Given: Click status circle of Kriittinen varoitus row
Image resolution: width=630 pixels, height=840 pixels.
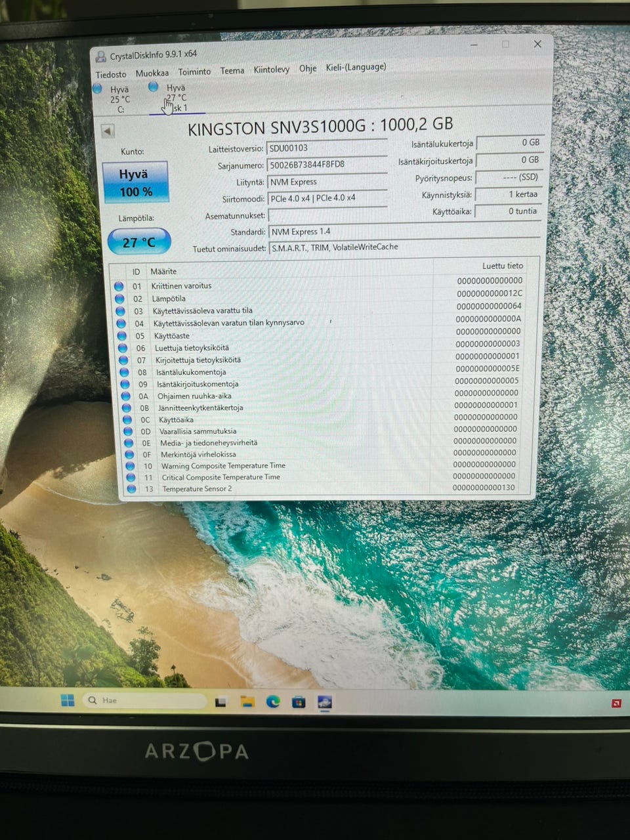Looking at the screenshot, I should coord(119,286).
